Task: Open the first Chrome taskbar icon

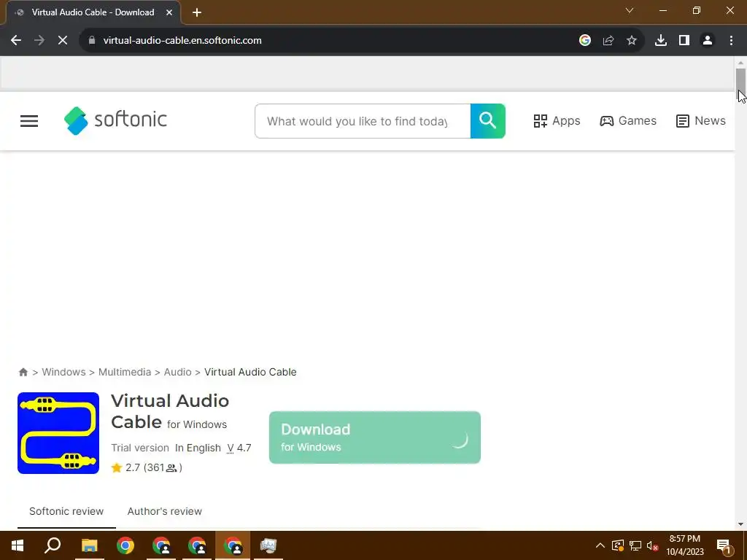Action: [x=125, y=545]
